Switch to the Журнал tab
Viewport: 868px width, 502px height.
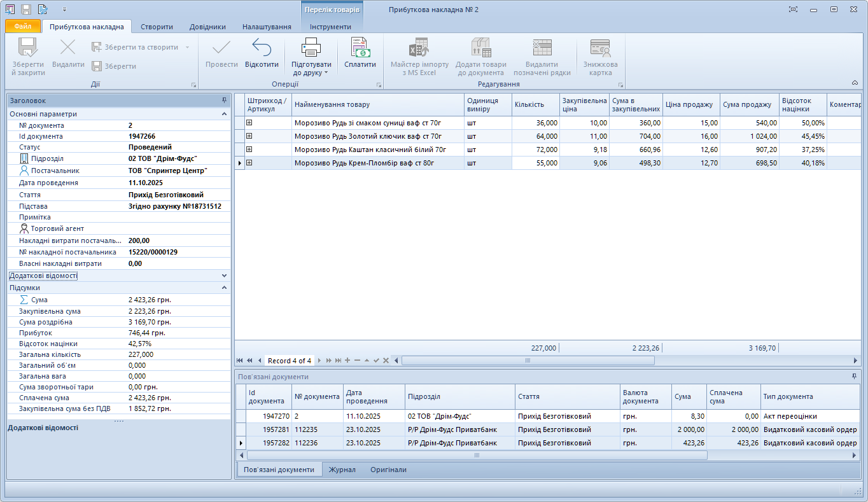tap(342, 470)
